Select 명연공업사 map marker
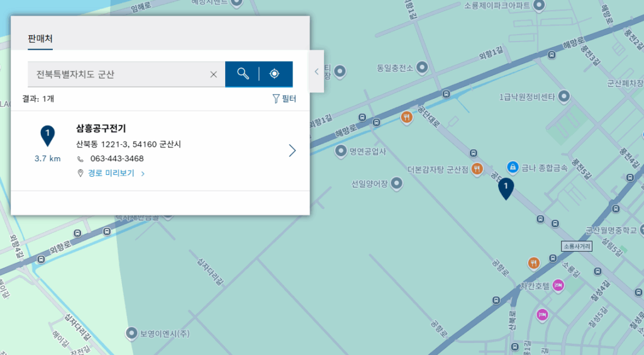Viewport: 644px width, 355px height. (x=340, y=151)
